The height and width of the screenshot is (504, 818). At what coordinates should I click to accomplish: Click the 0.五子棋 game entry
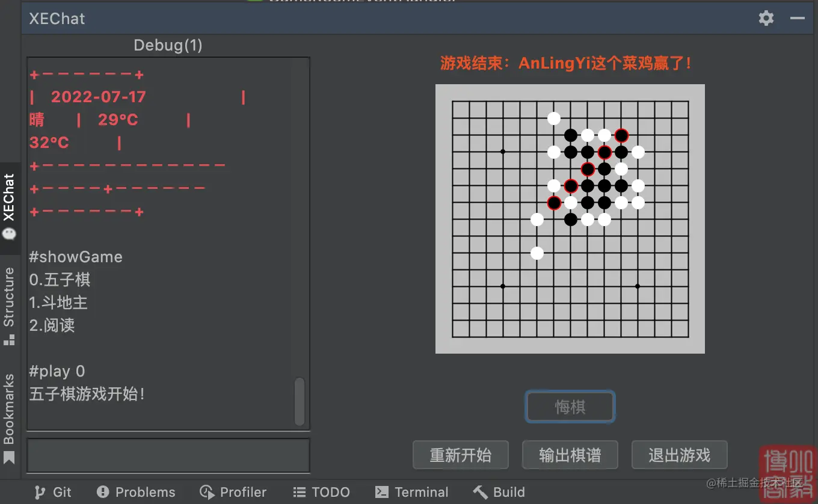point(60,280)
